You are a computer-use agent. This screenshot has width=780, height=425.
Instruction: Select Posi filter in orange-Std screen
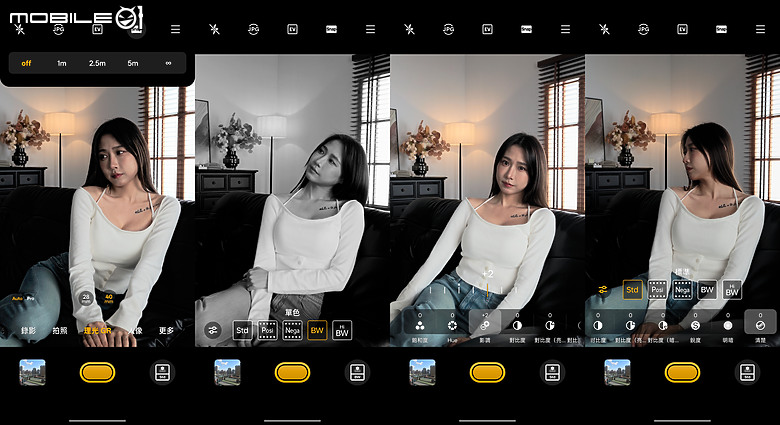(658, 290)
